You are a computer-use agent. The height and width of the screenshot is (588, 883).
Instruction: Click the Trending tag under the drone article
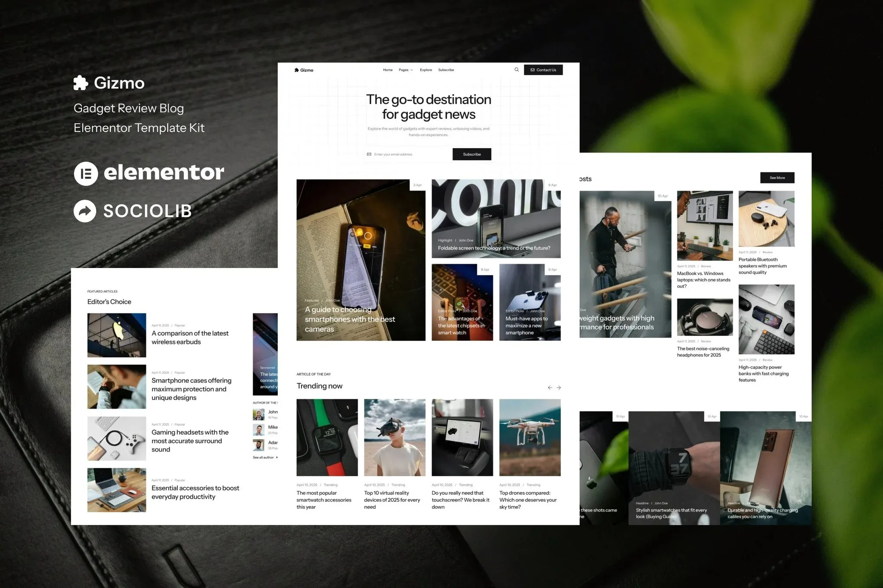(x=533, y=485)
